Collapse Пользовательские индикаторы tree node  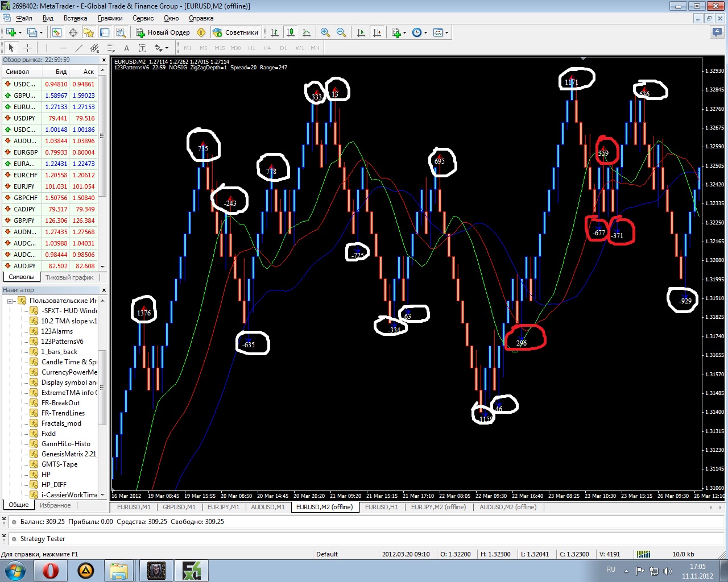tap(10, 301)
